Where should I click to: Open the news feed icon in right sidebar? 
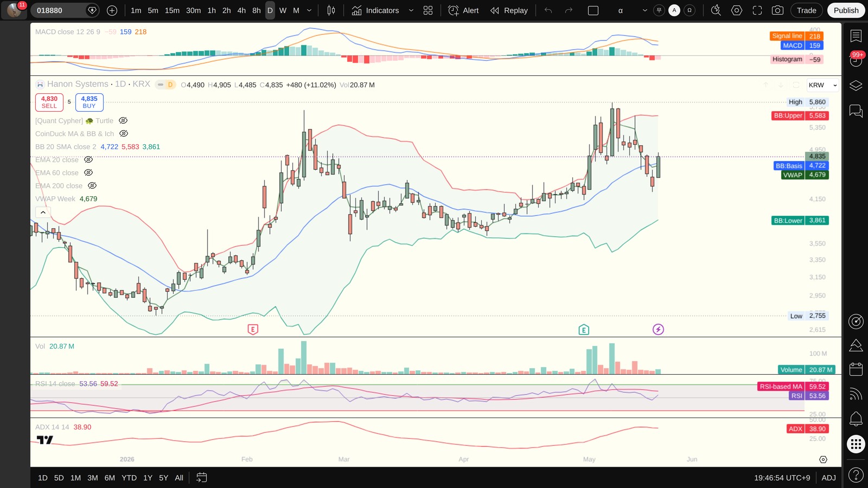(x=856, y=394)
